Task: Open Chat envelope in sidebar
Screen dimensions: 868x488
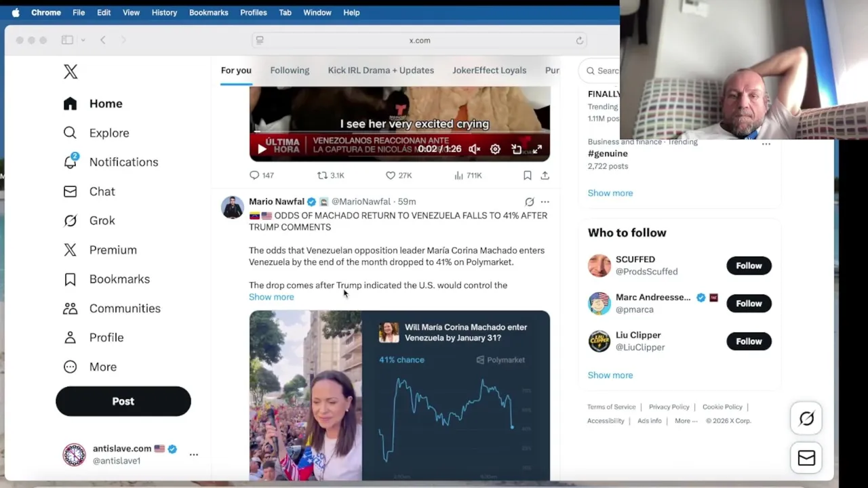Action: click(70, 191)
